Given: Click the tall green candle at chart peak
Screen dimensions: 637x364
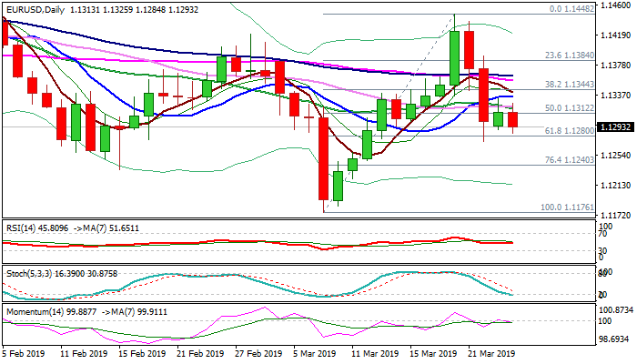Looking at the screenshot, I should coord(454,58).
